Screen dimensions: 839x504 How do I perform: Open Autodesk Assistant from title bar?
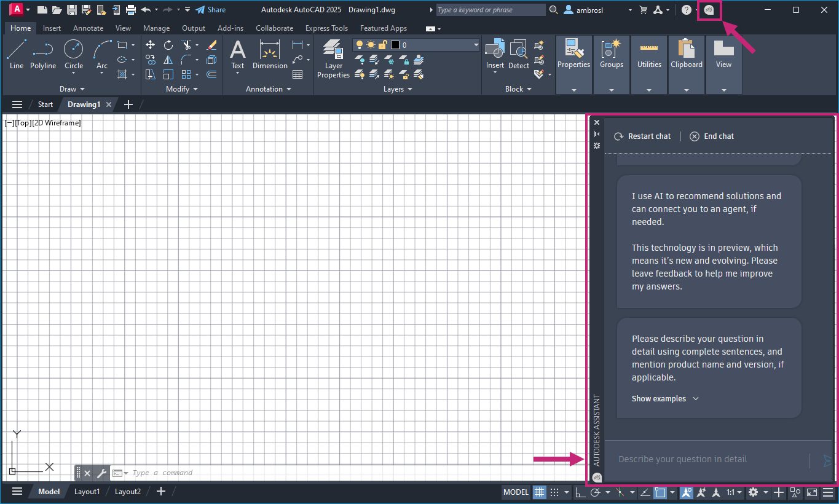pyautogui.click(x=709, y=10)
